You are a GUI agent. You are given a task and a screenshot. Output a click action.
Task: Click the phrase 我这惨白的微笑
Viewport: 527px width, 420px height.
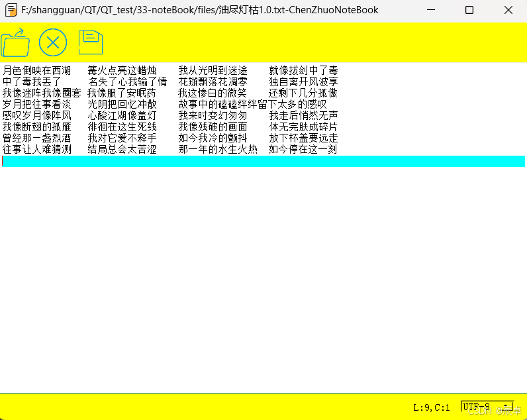pyautogui.click(x=213, y=93)
